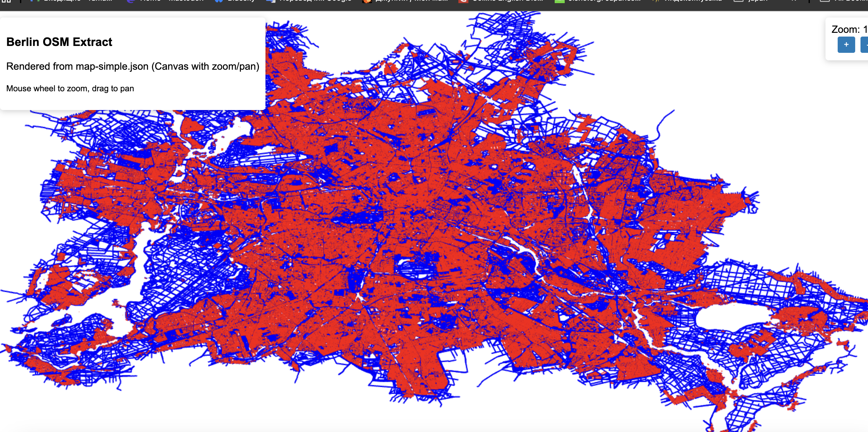Click the zoom in plus button

click(846, 44)
